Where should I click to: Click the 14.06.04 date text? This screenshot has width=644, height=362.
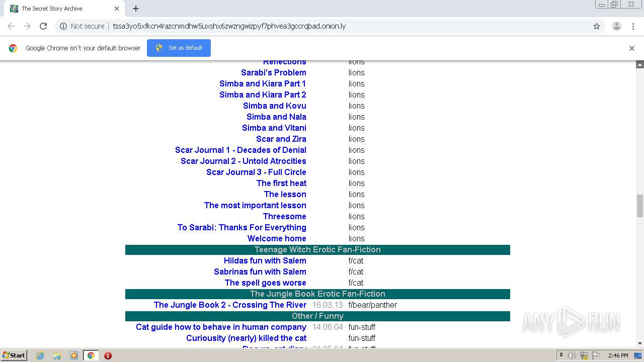(x=328, y=327)
